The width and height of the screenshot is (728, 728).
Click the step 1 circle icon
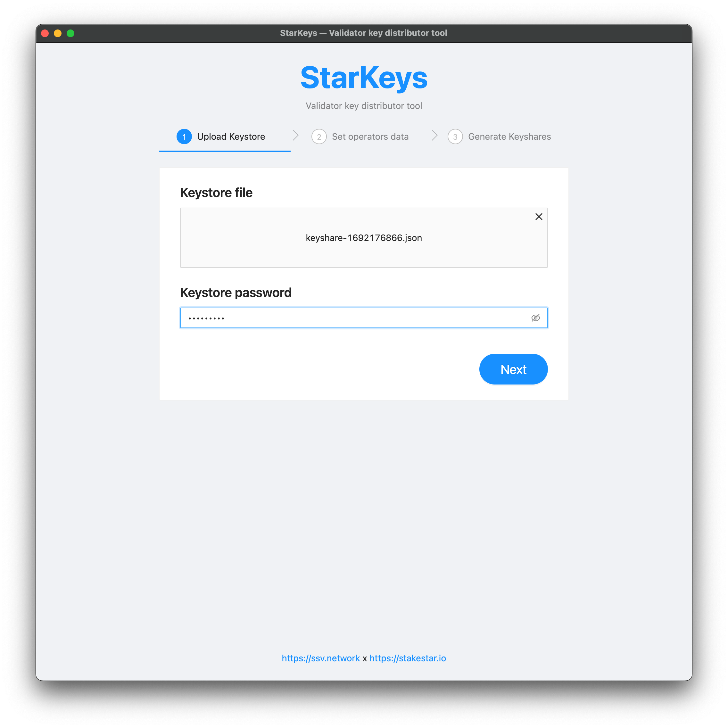pos(184,136)
